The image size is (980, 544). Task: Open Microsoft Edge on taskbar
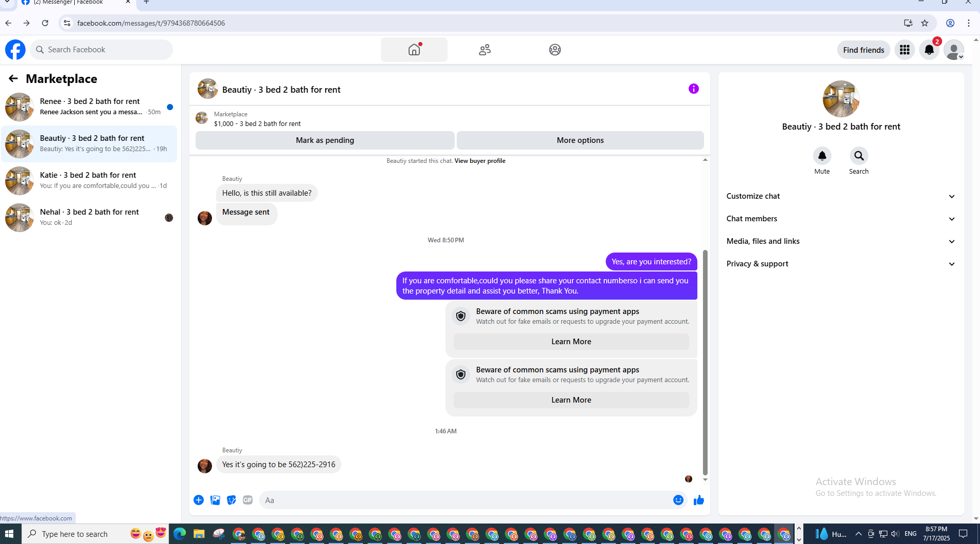click(180, 534)
